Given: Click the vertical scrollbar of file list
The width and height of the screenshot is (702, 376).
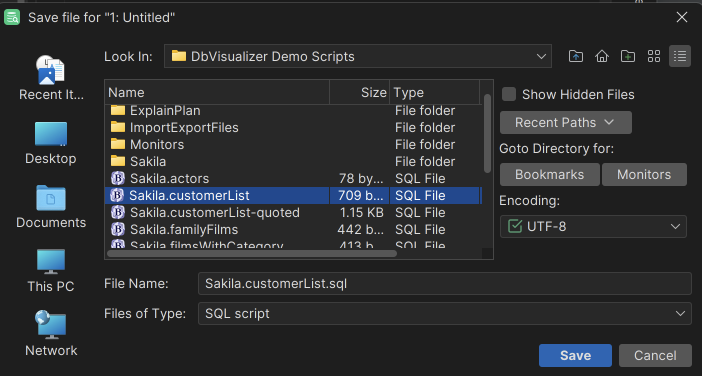Looking at the screenshot, I should (487, 133).
